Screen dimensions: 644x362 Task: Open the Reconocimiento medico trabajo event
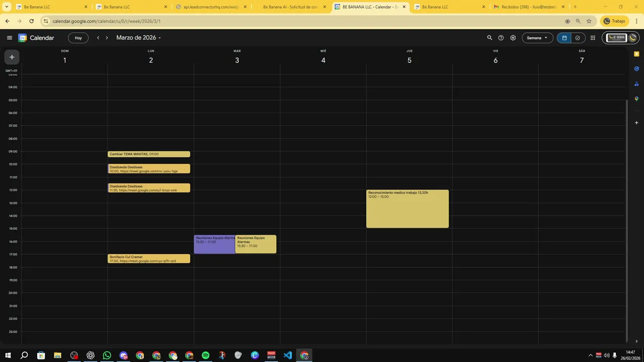point(408,209)
